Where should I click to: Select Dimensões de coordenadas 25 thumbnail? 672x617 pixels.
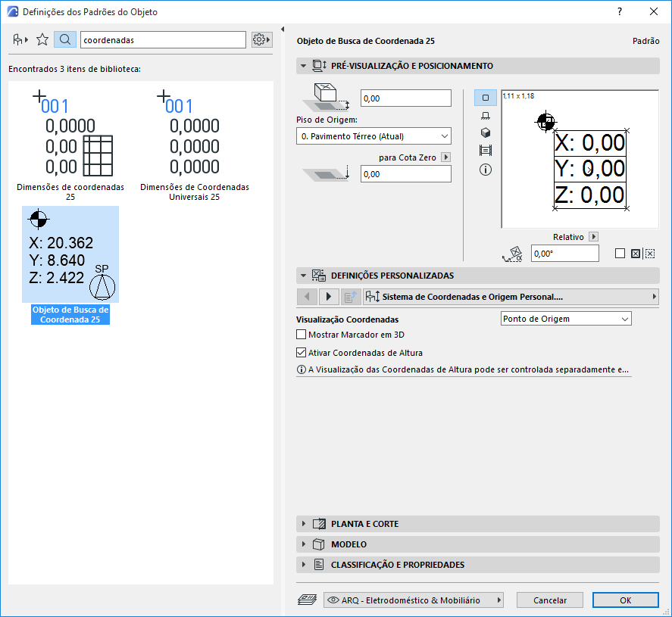[x=70, y=145]
